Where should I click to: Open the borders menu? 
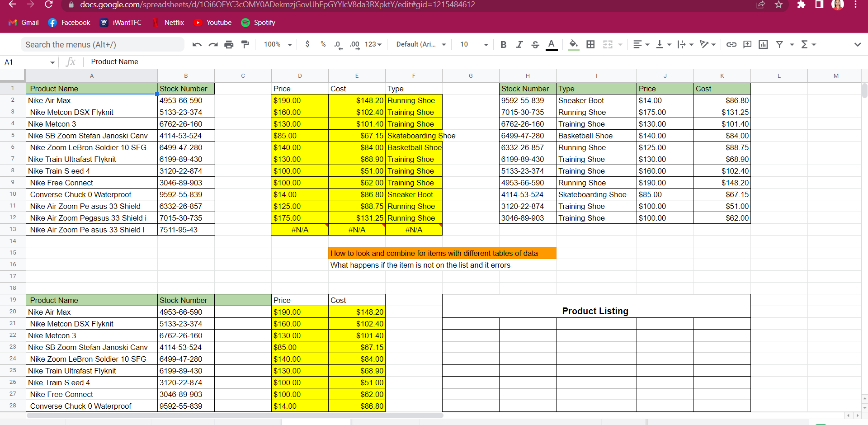(x=590, y=44)
